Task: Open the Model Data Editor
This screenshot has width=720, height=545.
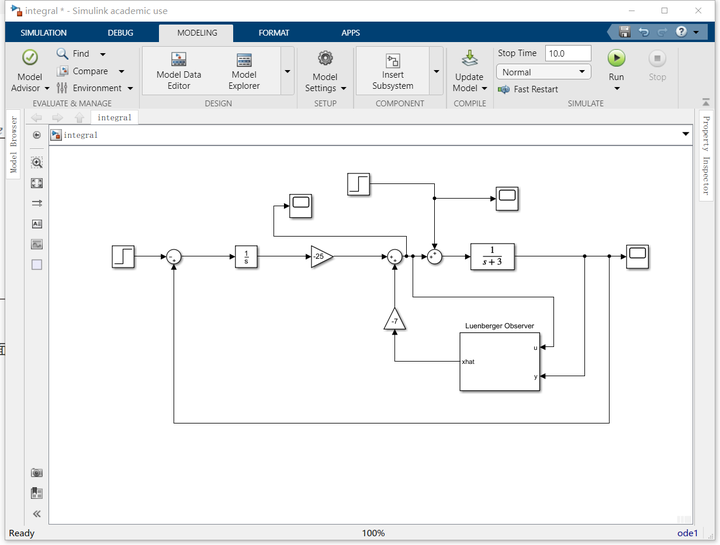Action: click(179, 71)
